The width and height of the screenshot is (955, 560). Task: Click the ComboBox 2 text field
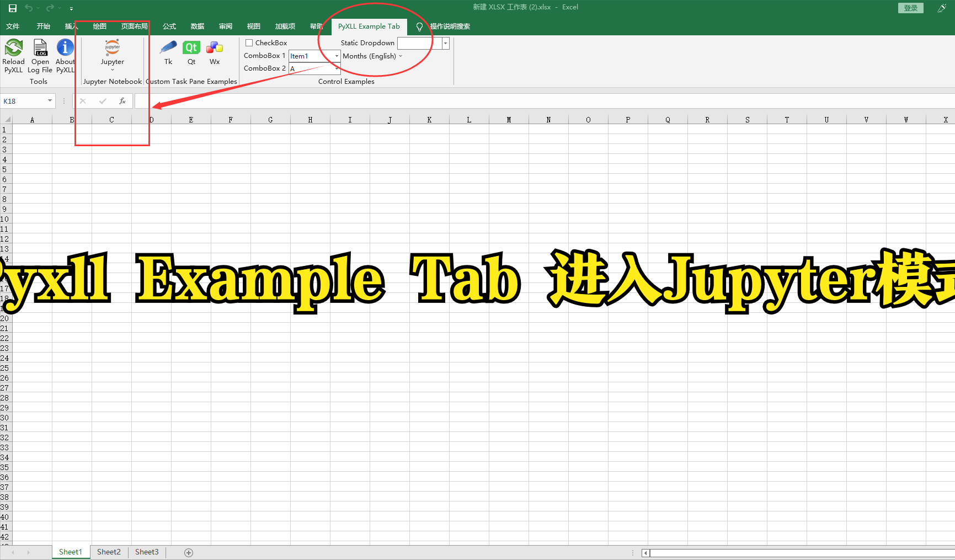coord(311,68)
